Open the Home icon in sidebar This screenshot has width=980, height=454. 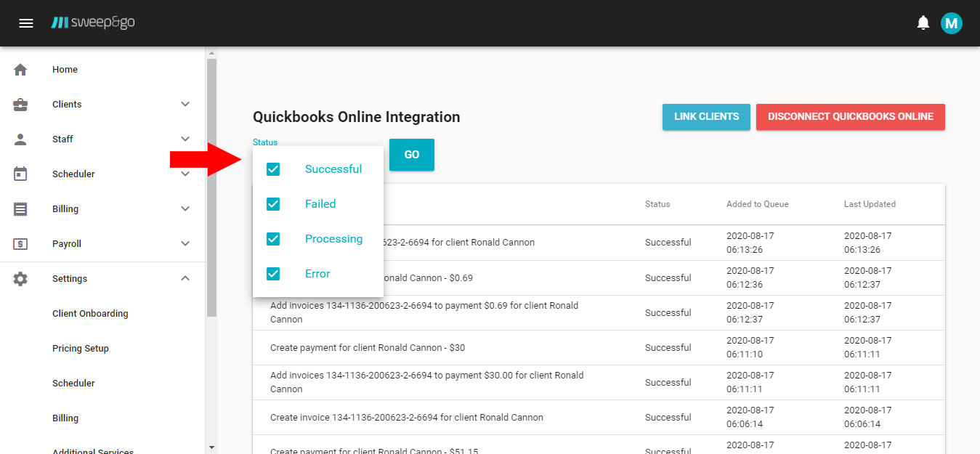[20, 69]
